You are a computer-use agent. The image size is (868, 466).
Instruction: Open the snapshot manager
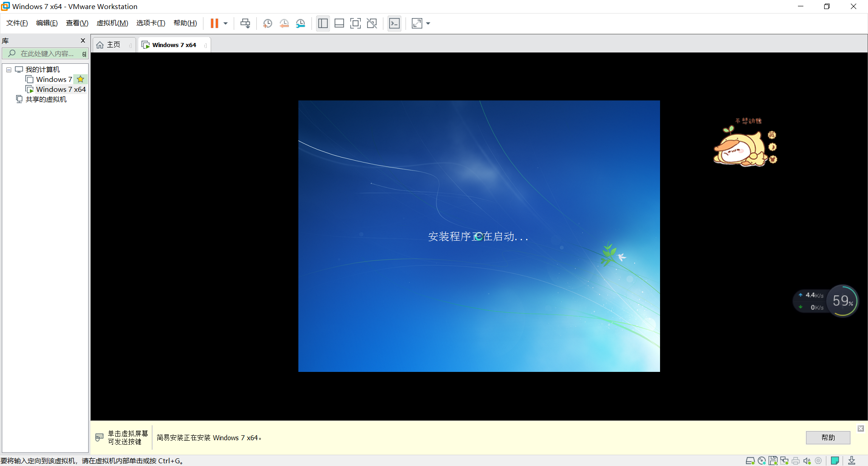click(x=301, y=23)
